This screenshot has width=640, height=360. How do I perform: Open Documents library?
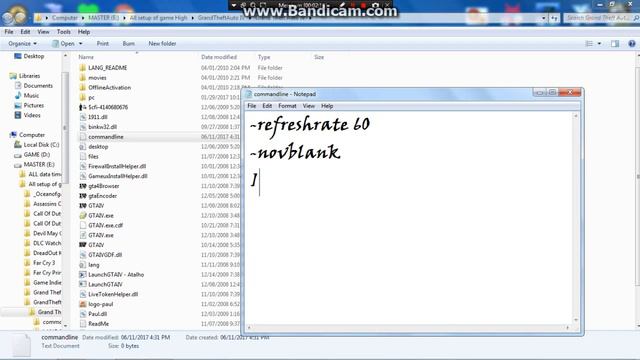pos(38,85)
